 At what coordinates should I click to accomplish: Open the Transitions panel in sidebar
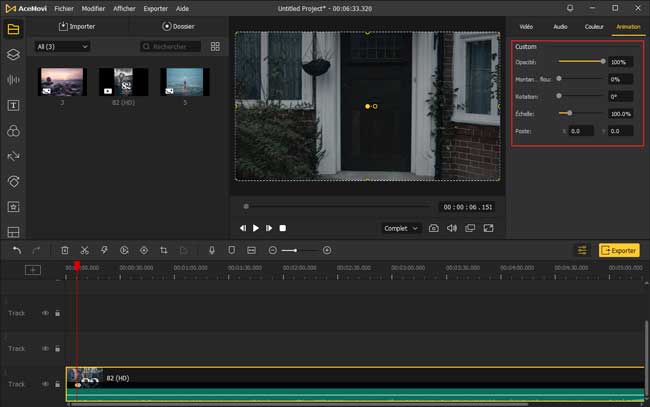tap(14, 156)
